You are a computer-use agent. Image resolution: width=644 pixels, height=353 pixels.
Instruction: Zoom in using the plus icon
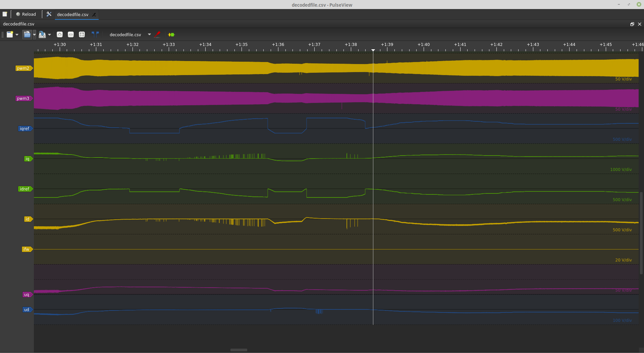click(60, 35)
